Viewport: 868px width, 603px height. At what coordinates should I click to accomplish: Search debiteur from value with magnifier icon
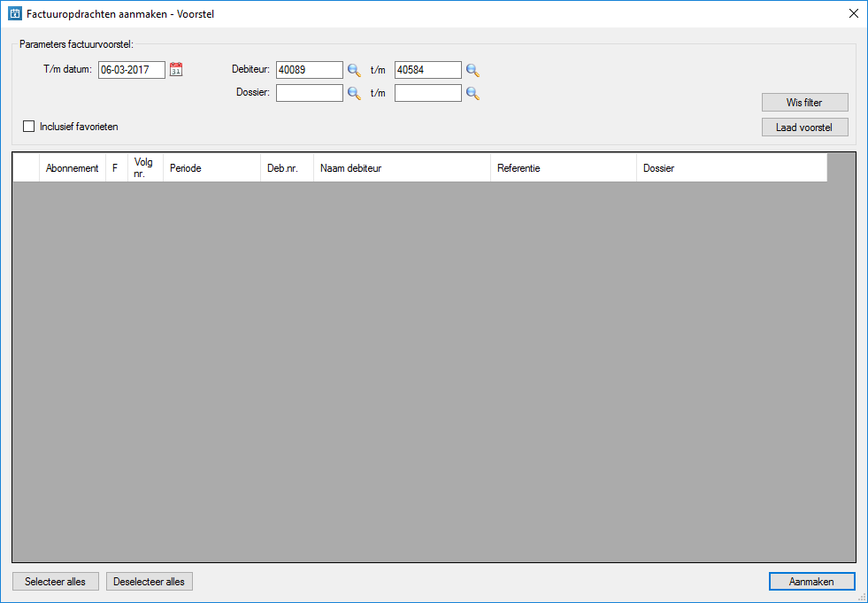click(x=354, y=70)
